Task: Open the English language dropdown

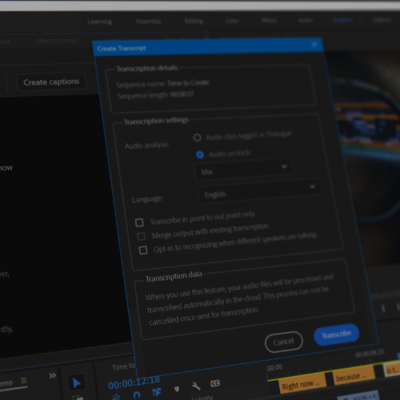Action: point(259,191)
